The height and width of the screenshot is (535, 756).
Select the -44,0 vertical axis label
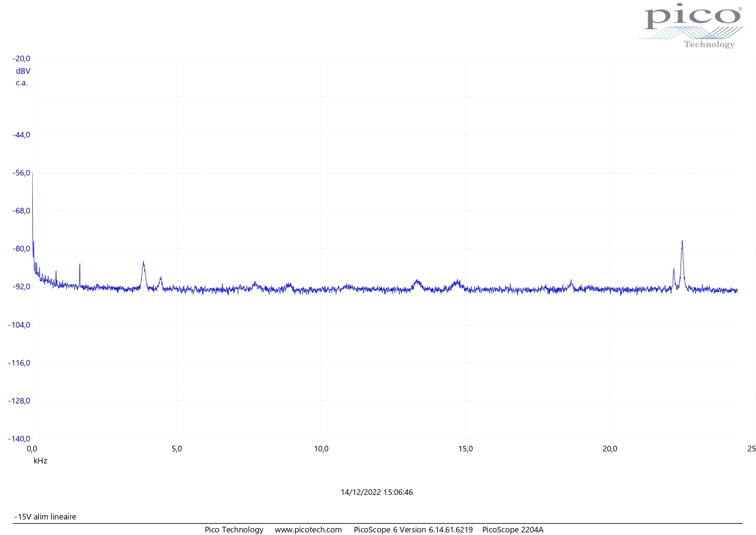point(22,135)
